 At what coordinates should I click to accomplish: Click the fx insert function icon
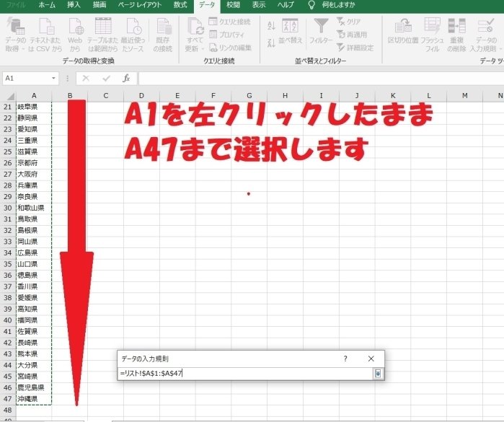tap(126, 78)
